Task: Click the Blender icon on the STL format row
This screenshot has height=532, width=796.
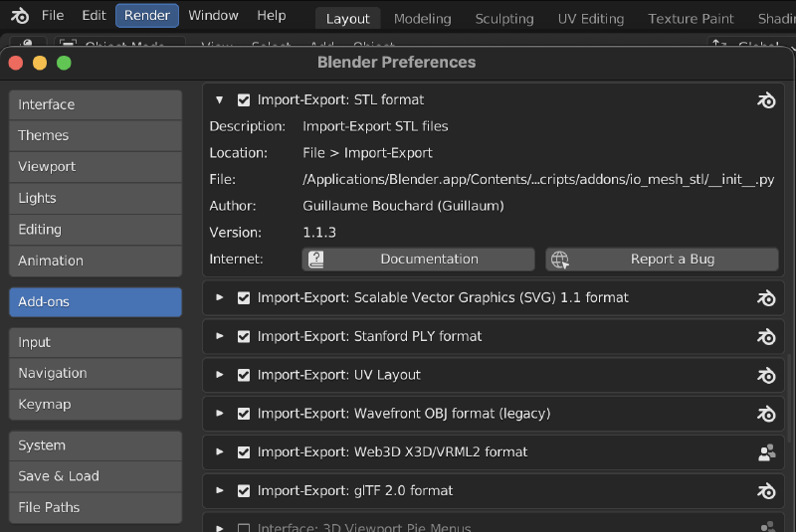Action: point(766,100)
